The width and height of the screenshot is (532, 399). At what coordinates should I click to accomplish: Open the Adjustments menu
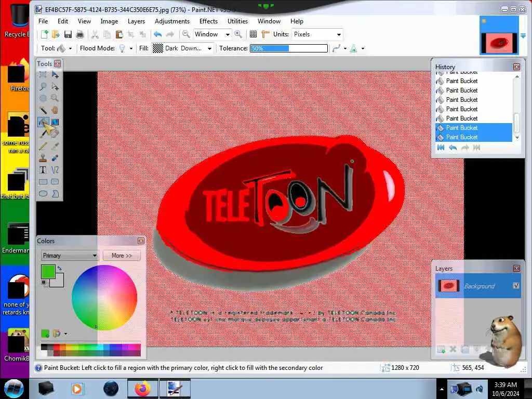coord(172,21)
